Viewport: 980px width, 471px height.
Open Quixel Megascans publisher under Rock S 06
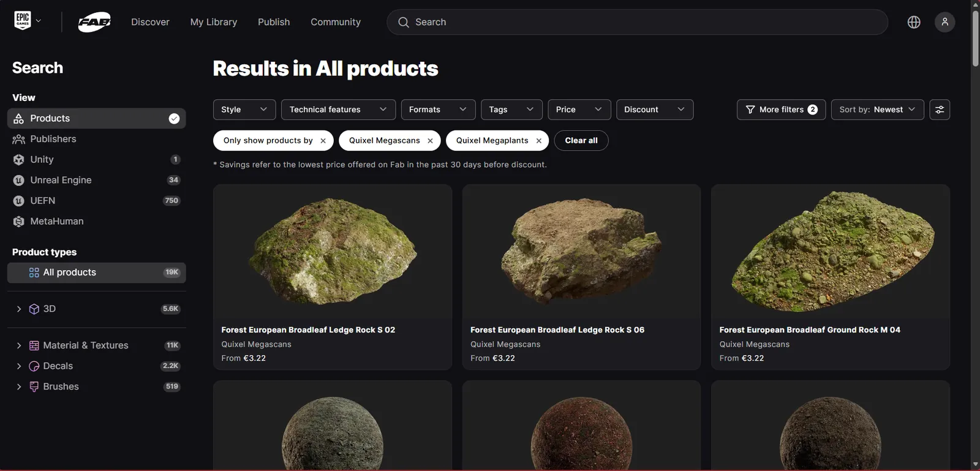[505, 345]
